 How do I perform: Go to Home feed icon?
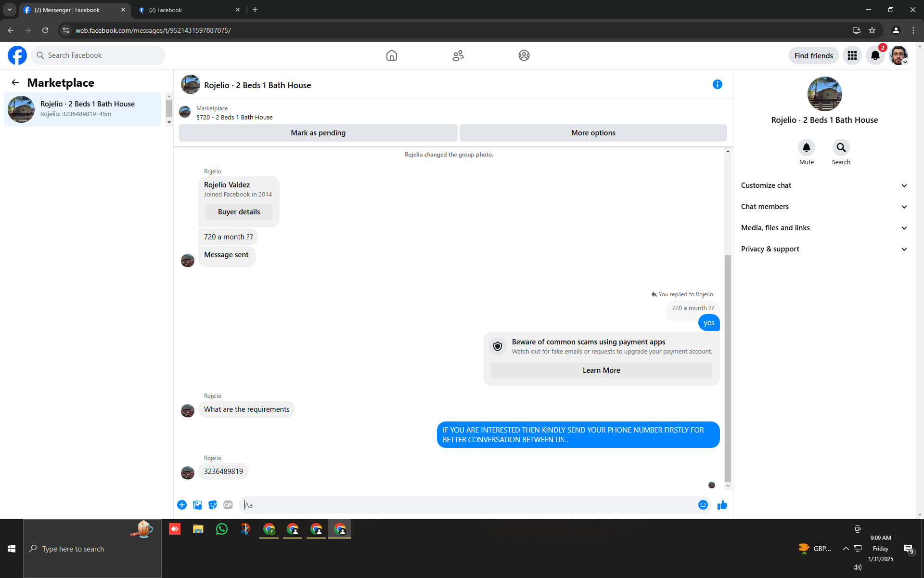click(x=392, y=55)
